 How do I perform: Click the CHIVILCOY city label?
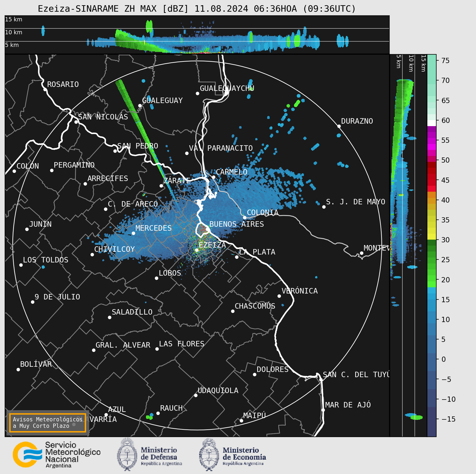point(114,249)
